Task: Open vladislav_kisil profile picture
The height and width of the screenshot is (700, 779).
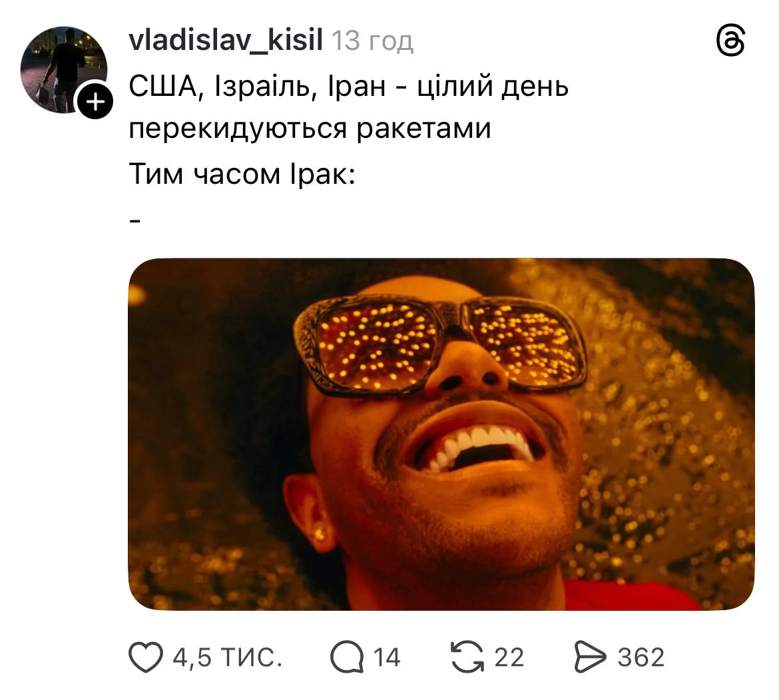Action: click(64, 69)
